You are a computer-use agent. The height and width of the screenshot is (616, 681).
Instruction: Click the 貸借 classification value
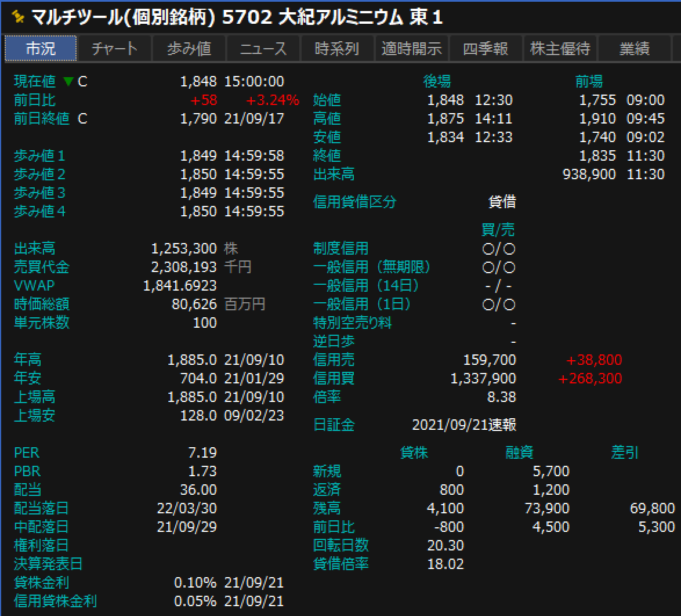[x=502, y=202]
